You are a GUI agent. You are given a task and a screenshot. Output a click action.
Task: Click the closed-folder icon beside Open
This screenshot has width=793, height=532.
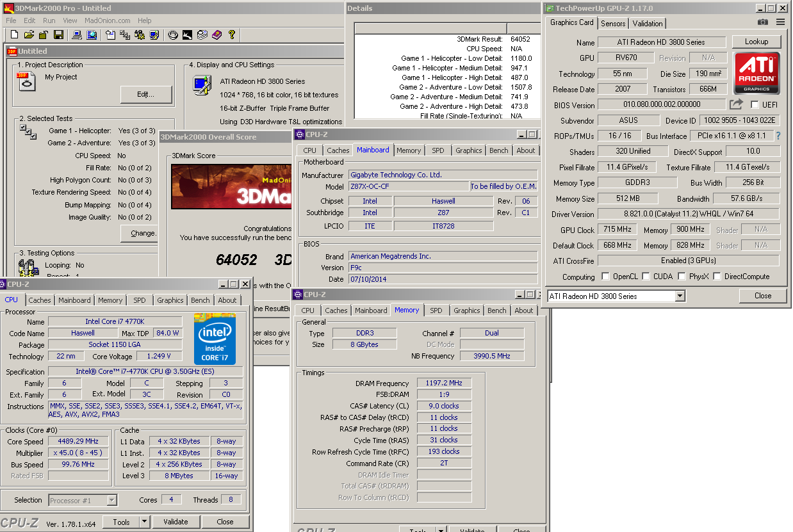44,35
